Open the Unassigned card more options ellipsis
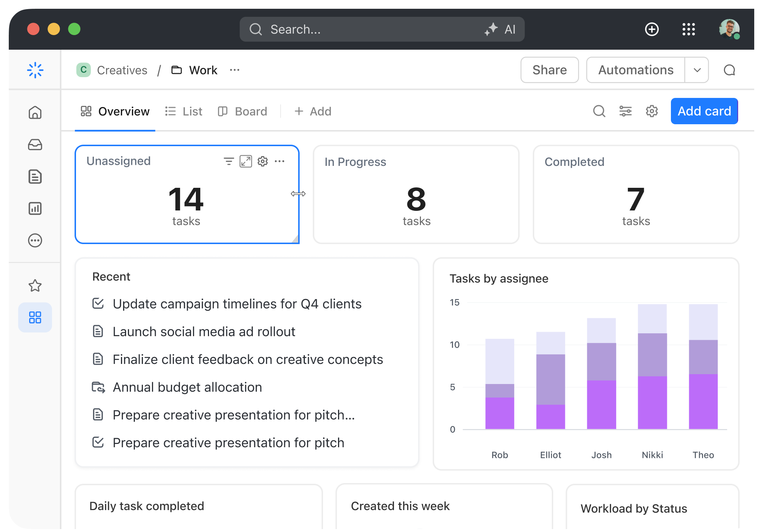The width and height of the screenshot is (782, 532). point(280,161)
